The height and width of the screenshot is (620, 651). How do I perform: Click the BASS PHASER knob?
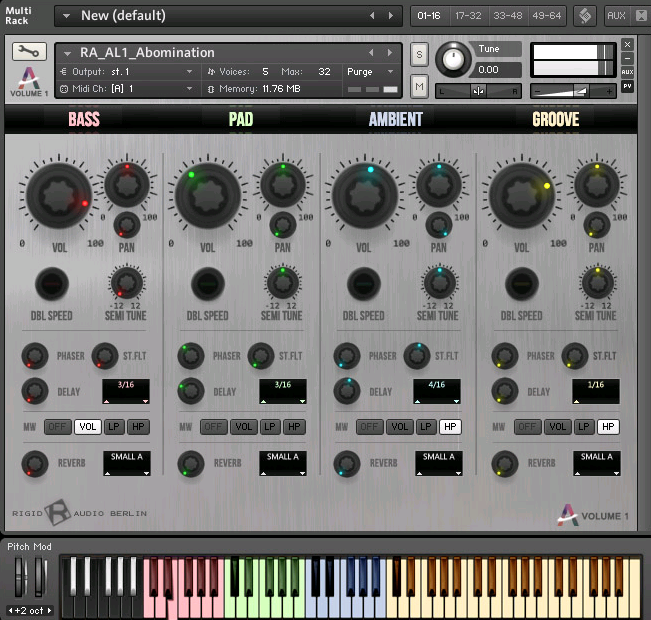tap(35, 356)
